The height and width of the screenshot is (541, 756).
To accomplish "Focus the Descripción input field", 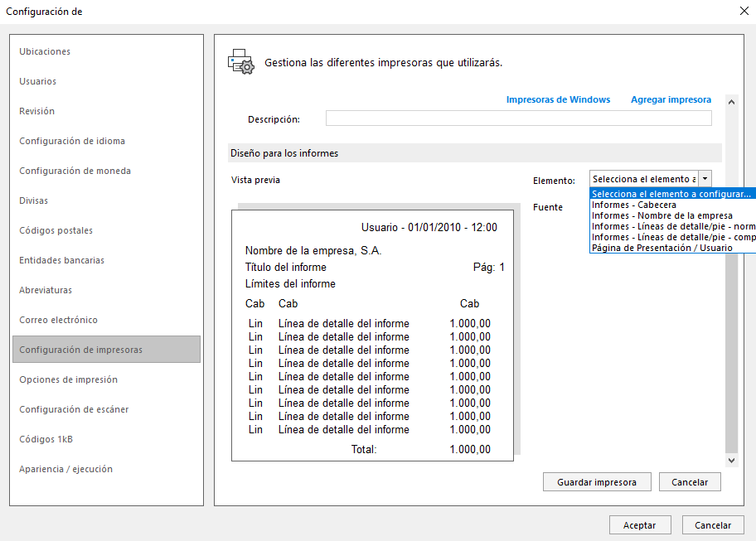I will coord(518,118).
